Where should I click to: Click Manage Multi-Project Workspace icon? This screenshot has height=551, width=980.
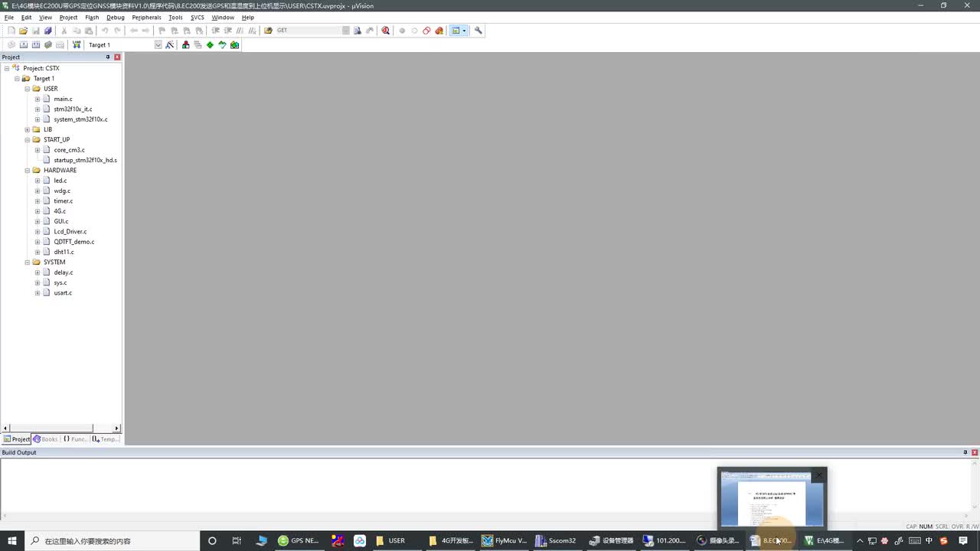tap(198, 44)
